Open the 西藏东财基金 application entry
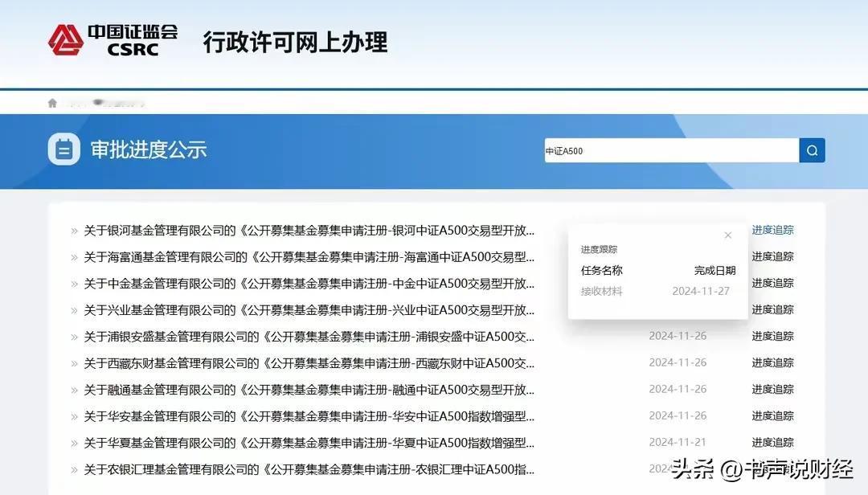868x495 pixels. pos(309,363)
